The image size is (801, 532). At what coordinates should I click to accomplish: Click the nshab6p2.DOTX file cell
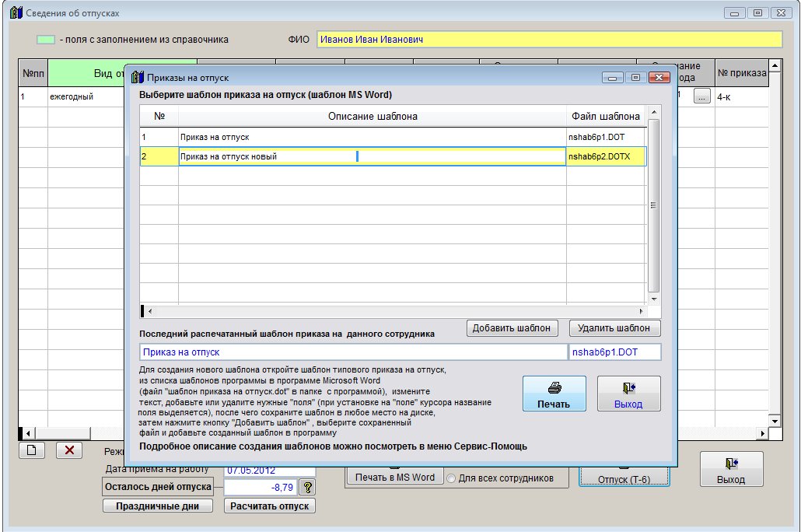[x=605, y=156]
